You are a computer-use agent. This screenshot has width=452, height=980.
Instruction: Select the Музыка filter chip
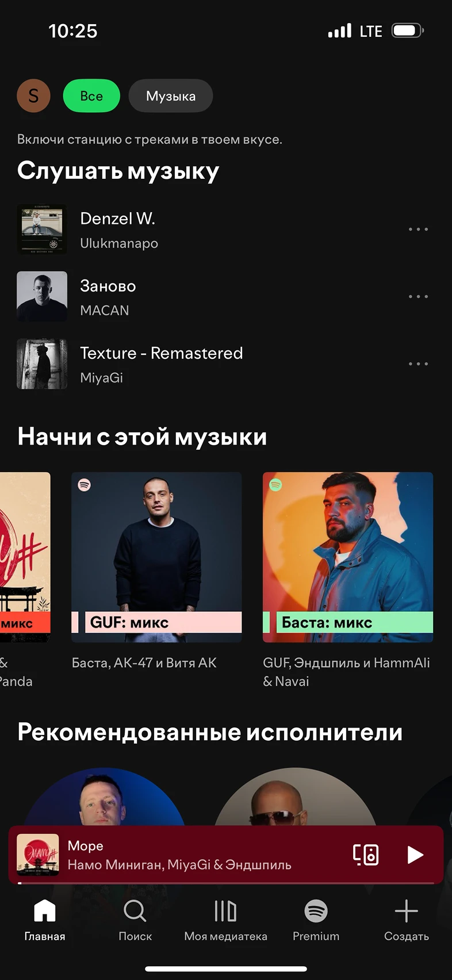(x=171, y=96)
